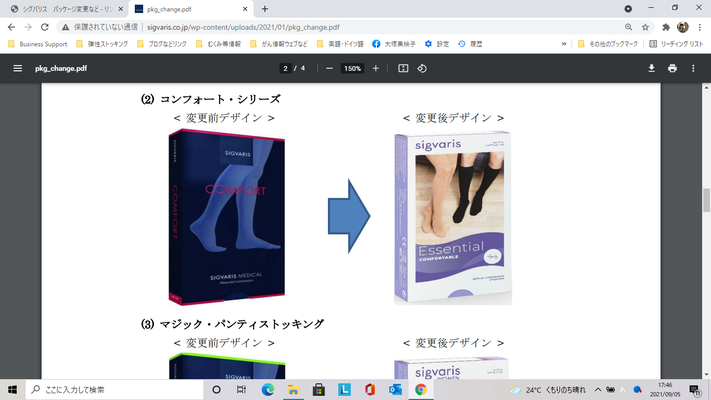Click the PDF zoom in button
711x400 pixels.
pyautogui.click(x=375, y=68)
